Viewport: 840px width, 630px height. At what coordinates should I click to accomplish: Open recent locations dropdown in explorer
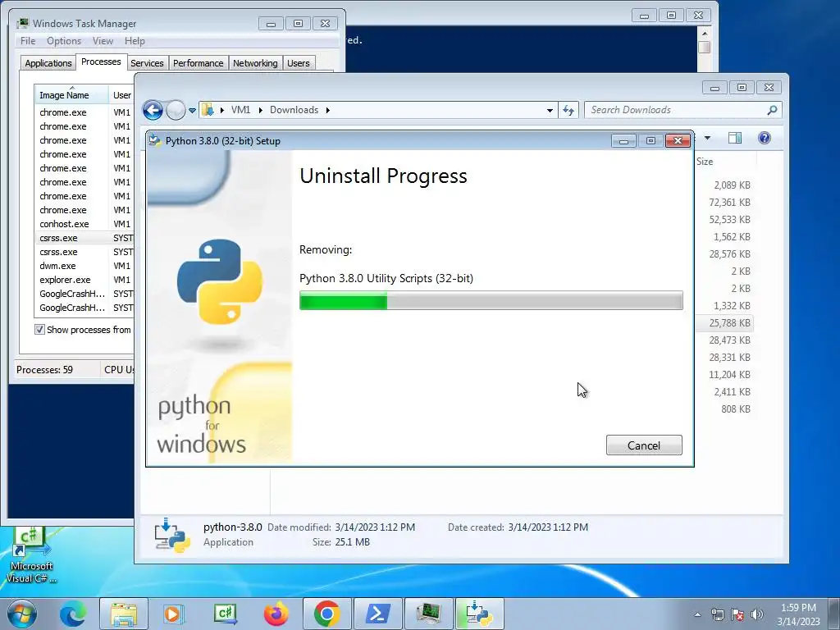[x=192, y=111]
